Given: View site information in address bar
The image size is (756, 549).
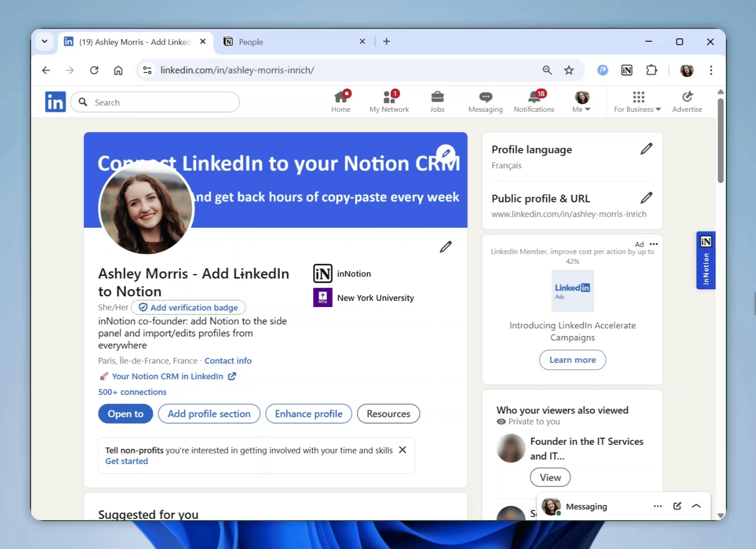Looking at the screenshot, I should tap(148, 70).
